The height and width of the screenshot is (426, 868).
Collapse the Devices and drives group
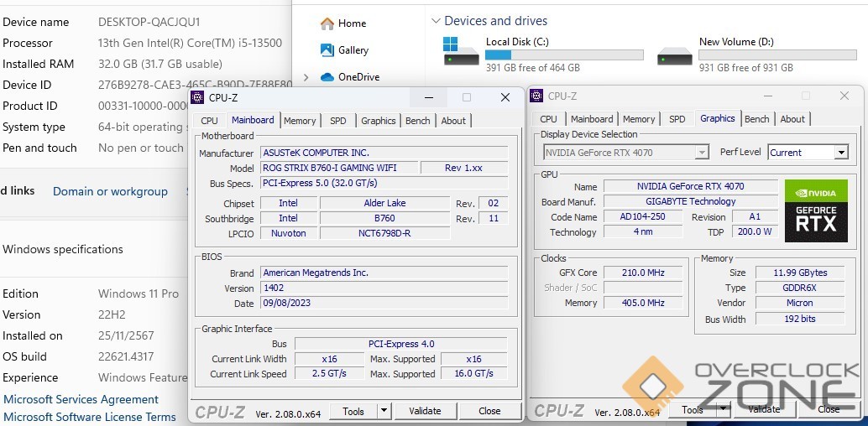(x=436, y=21)
